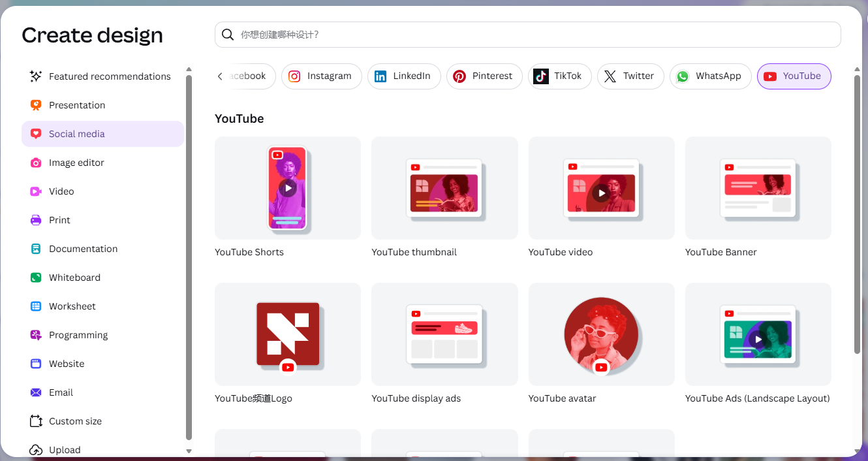The image size is (868, 461).
Task: Click the Print sidebar icon
Action: pos(36,220)
